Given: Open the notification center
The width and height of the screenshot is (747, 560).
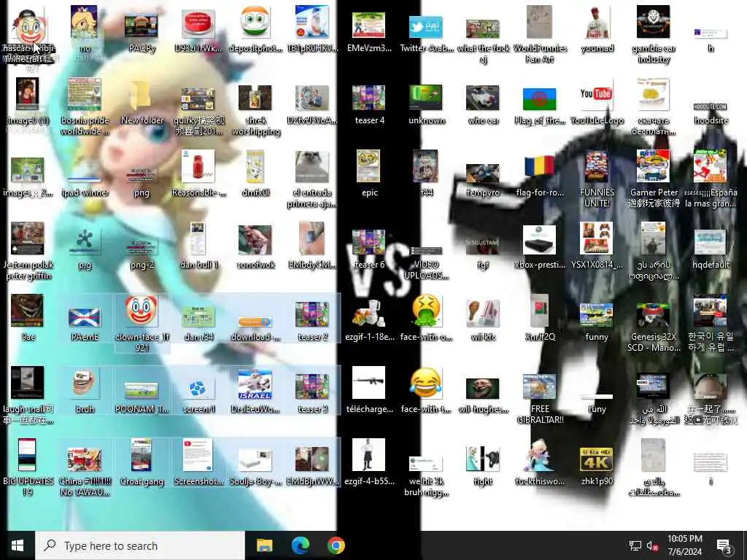Looking at the screenshot, I should click(724, 545).
